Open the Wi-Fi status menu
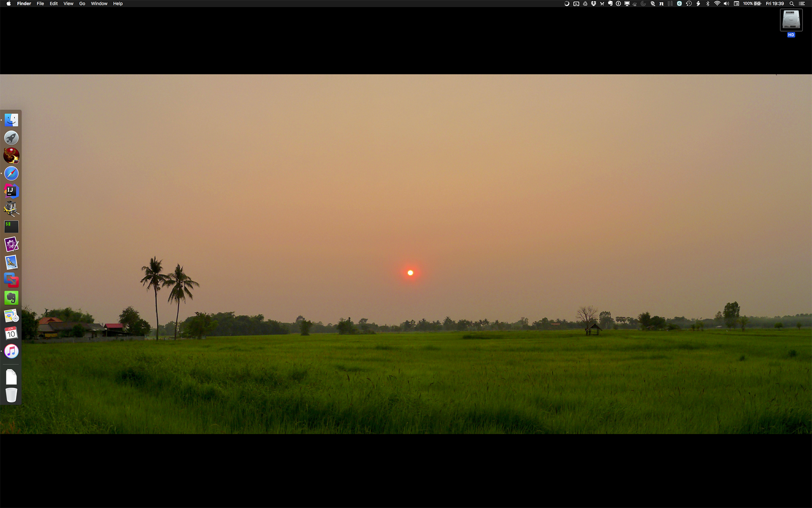This screenshot has height=508, width=812. [717, 3]
